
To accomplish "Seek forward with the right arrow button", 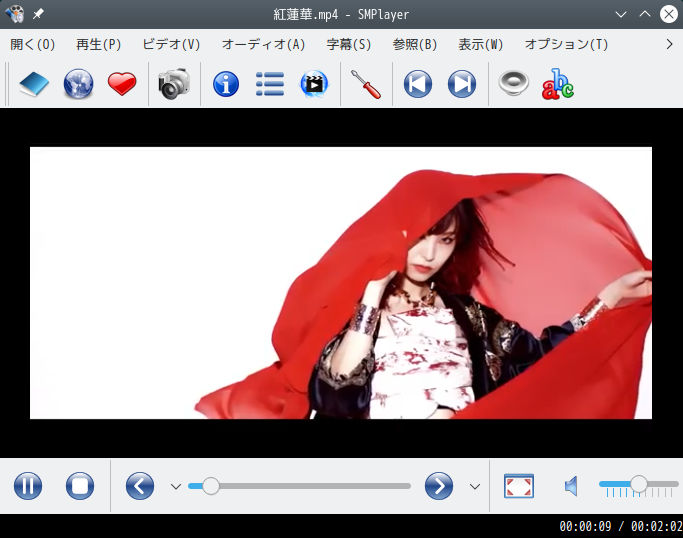I will pyautogui.click(x=439, y=486).
